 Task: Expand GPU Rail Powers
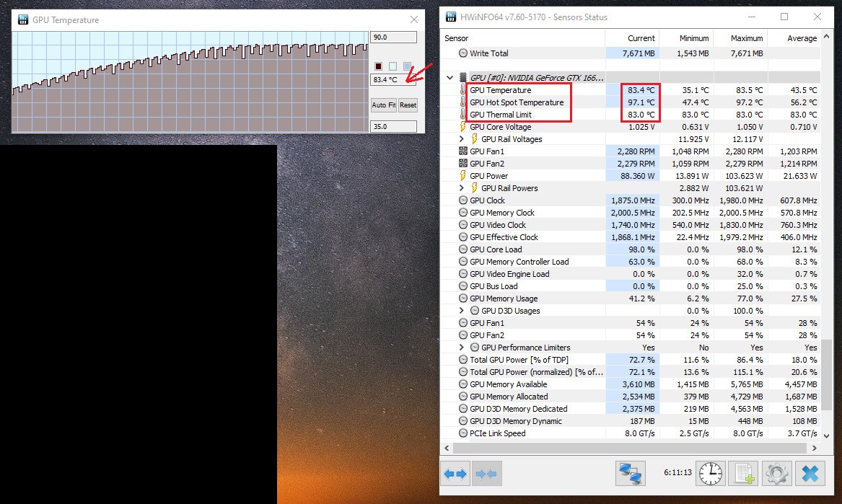(x=461, y=188)
